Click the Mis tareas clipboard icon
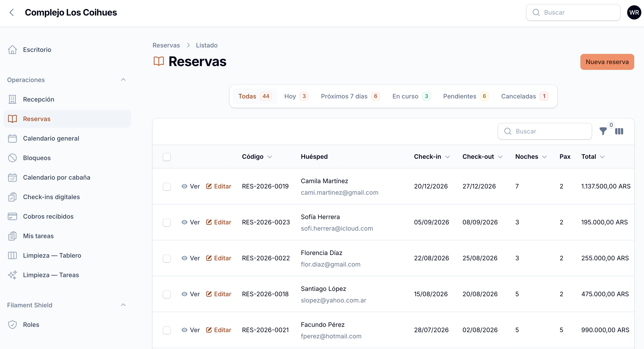 (12, 236)
